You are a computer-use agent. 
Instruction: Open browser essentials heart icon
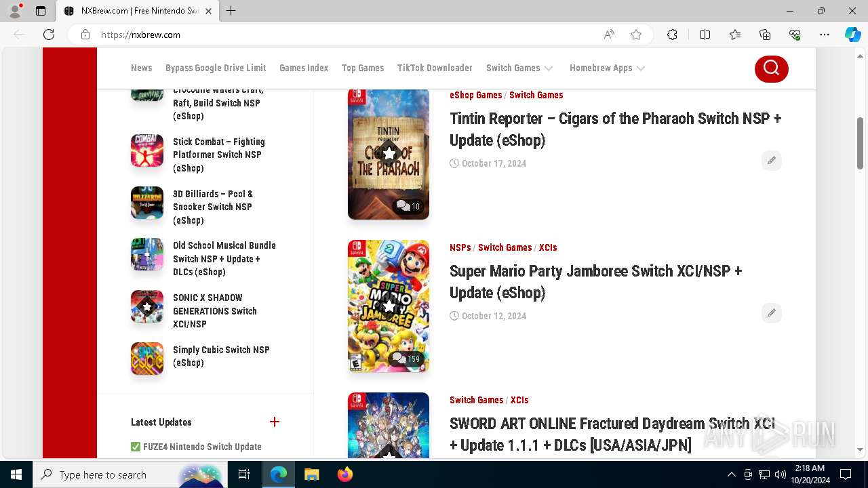tap(795, 35)
